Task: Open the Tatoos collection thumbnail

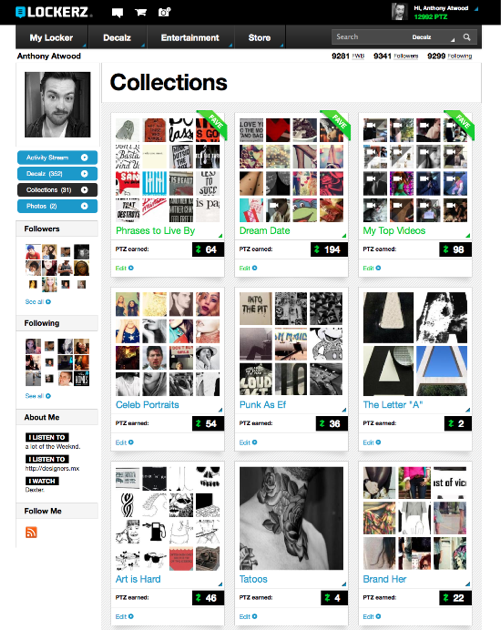Action: click(291, 518)
